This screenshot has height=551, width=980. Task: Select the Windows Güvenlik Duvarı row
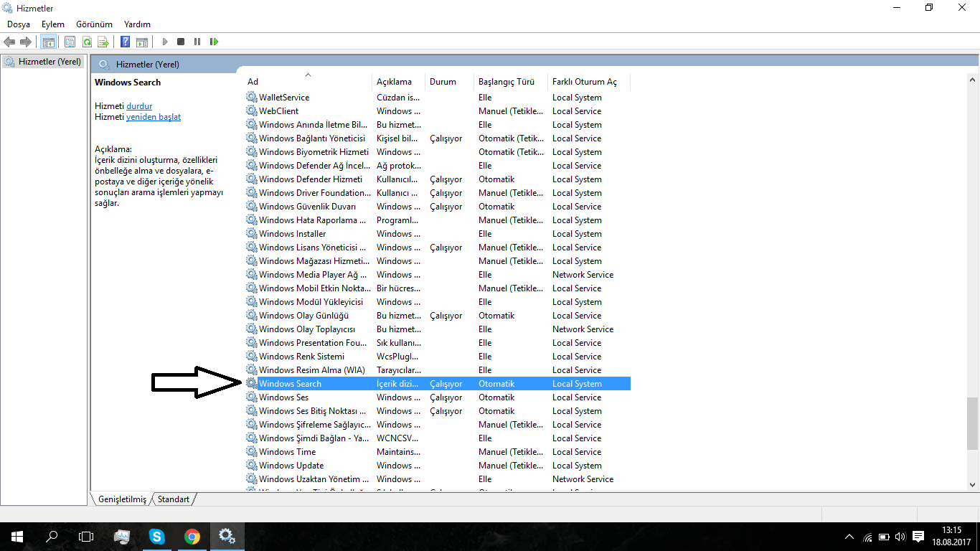[438, 207]
